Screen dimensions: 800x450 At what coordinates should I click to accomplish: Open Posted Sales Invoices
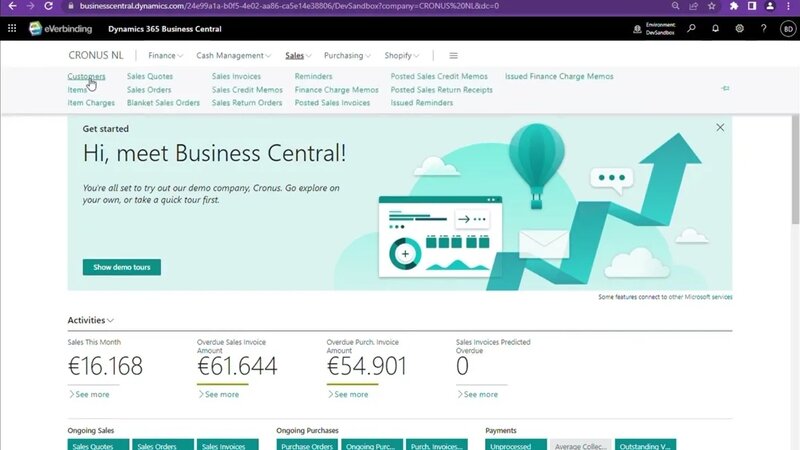click(332, 103)
